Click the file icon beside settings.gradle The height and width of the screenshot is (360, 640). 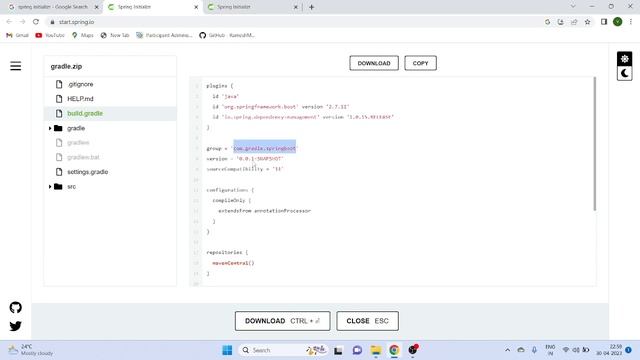pyautogui.click(x=59, y=172)
